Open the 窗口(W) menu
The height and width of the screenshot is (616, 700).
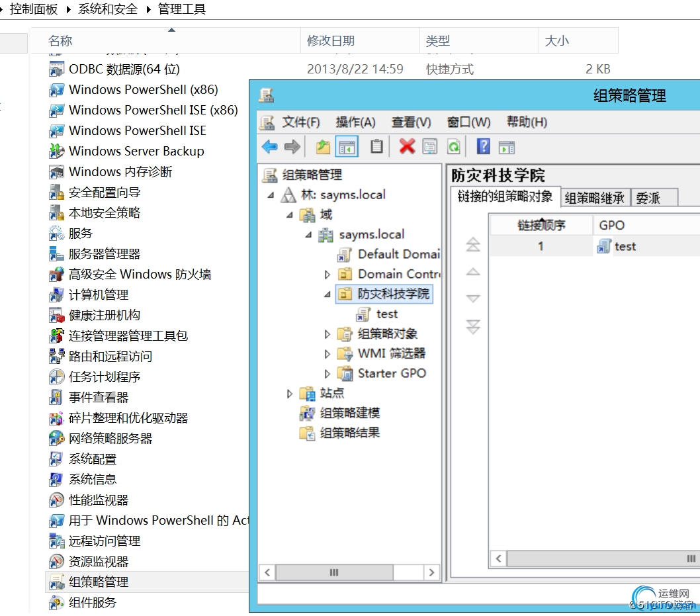468,122
